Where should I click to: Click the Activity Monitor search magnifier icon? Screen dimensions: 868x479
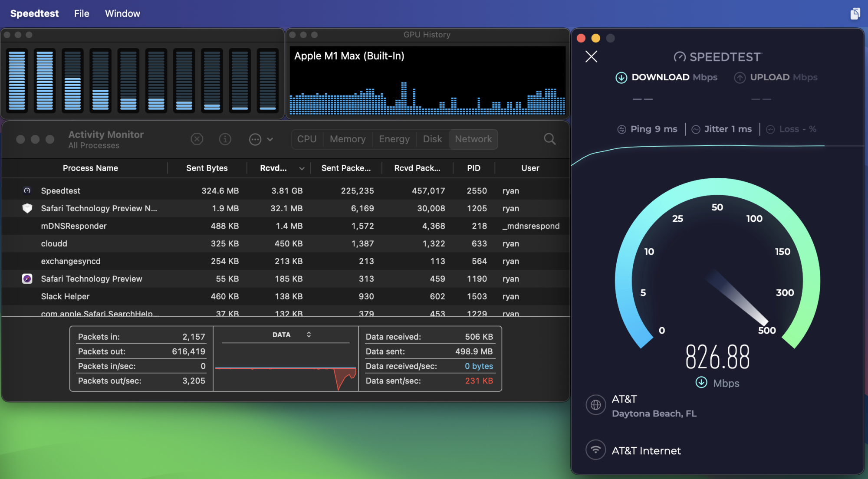(549, 139)
